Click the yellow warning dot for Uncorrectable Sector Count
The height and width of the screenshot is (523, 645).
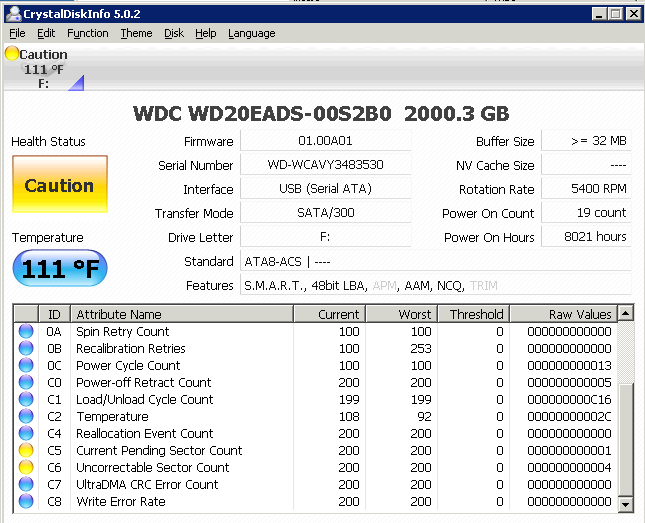26,467
